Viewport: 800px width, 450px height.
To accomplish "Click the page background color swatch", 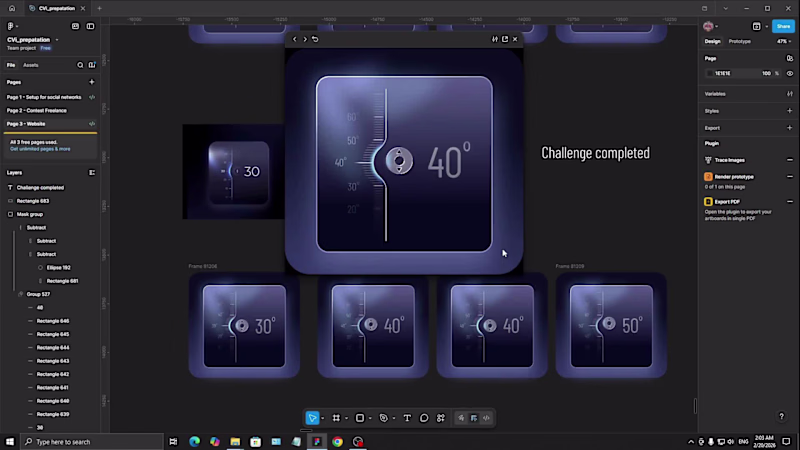I will coord(710,73).
